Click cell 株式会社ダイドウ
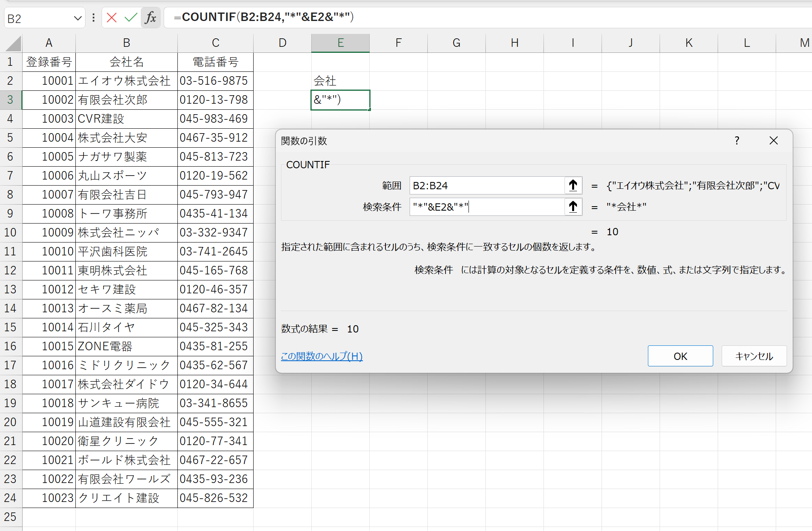812x531 pixels. tap(127, 384)
